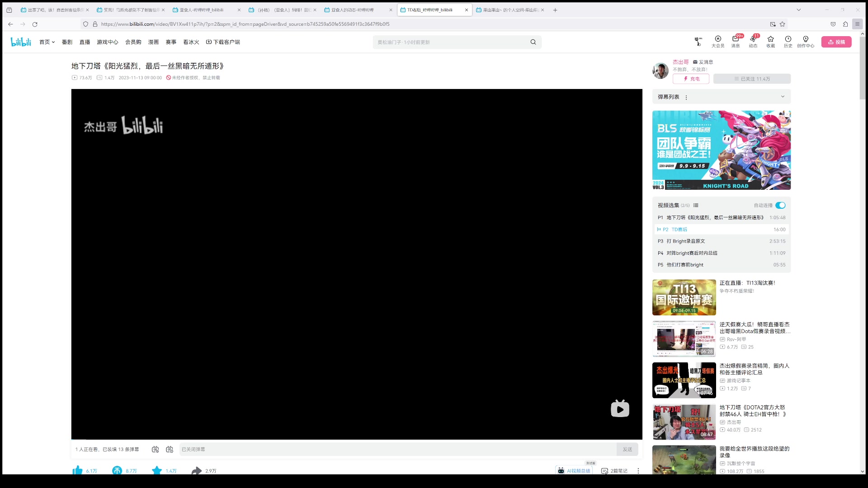This screenshot has height=488, width=868.
Task: Click the search magnifier icon
Action: [x=533, y=42]
